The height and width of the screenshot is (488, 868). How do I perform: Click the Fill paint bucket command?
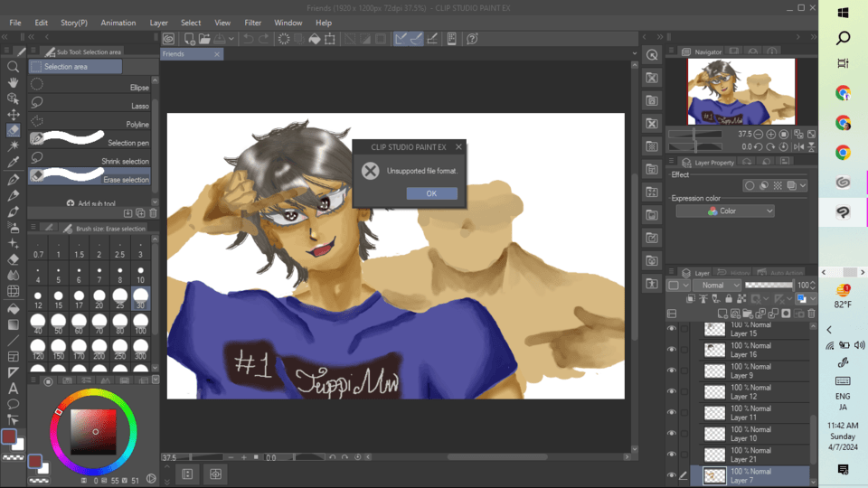click(x=315, y=39)
